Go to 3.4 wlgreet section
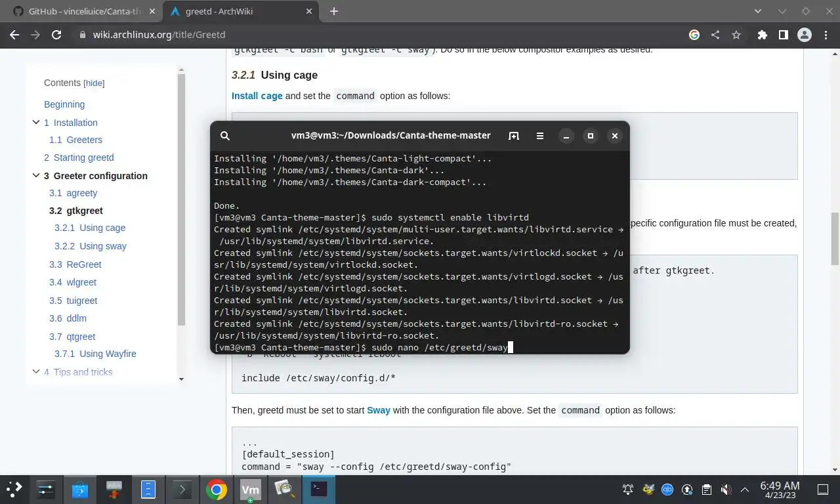840x504 pixels. [x=73, y=282]
